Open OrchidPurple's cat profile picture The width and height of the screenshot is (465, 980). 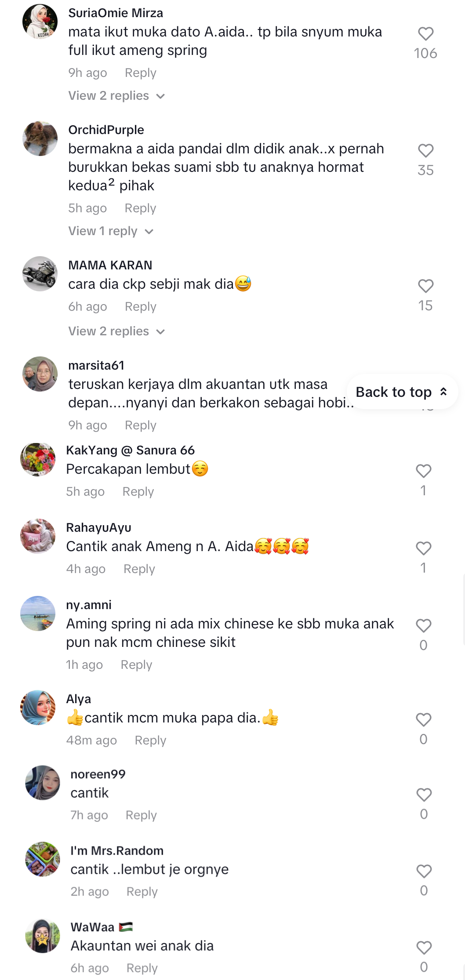click(x=40, y=138)
